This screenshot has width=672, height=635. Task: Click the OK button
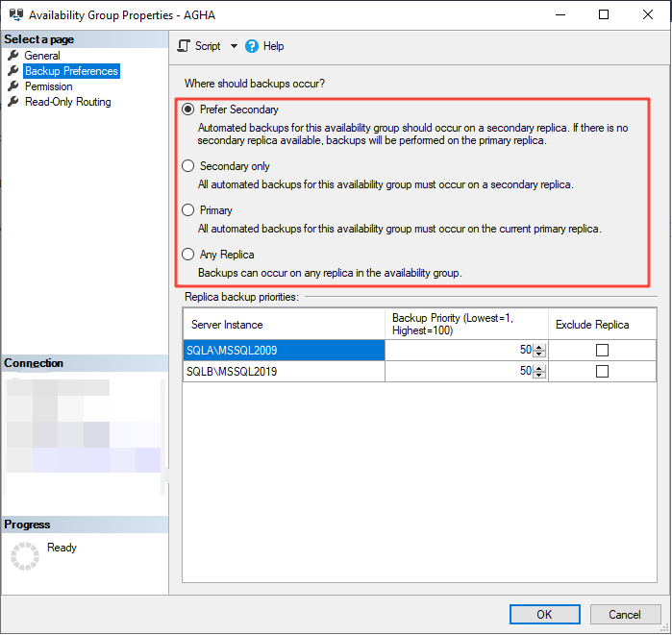click(x=544, y=615)
